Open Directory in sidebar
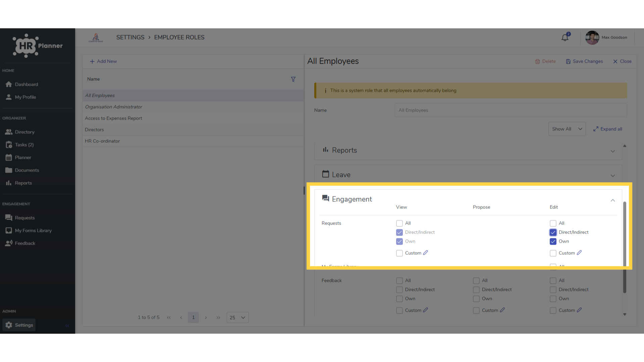This screenshot has width=644, height=362. [20, 132]
